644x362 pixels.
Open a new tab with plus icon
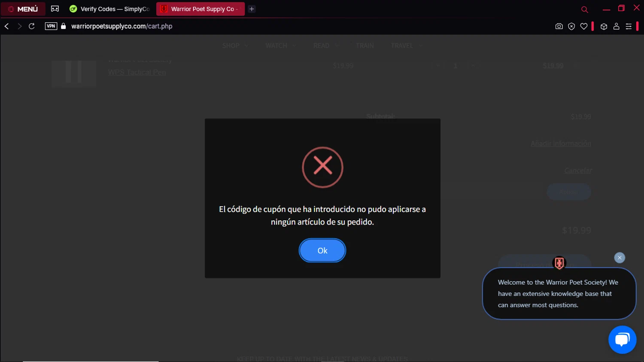(x=252, y=9)
